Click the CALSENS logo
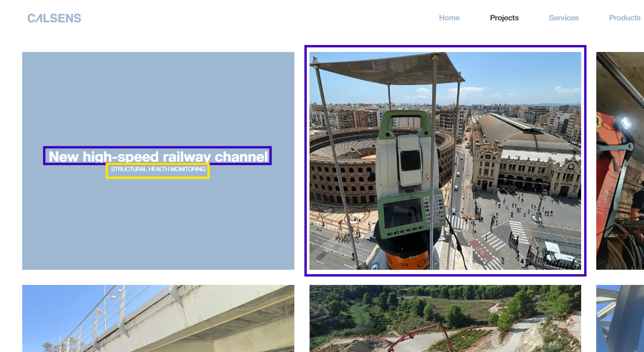The width and height of the screenshot is (644, 352). pyautogui.click(x=54, y=18)
